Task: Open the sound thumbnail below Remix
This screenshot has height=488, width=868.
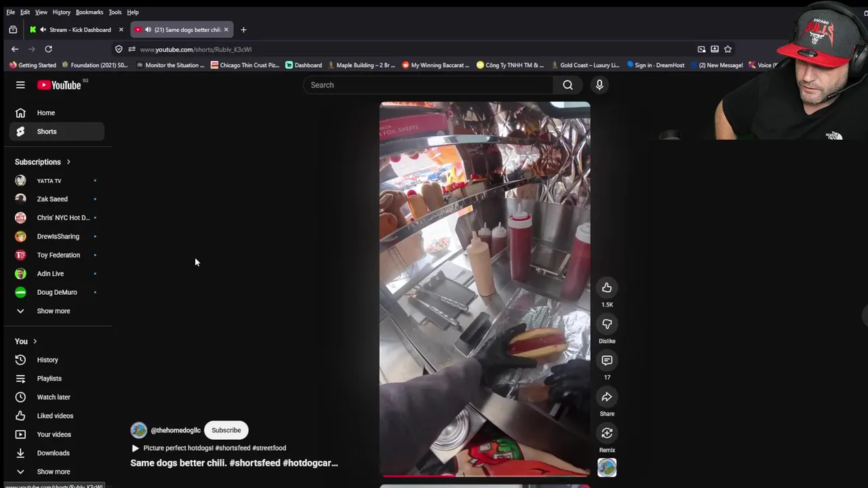Action: point(607,468)
